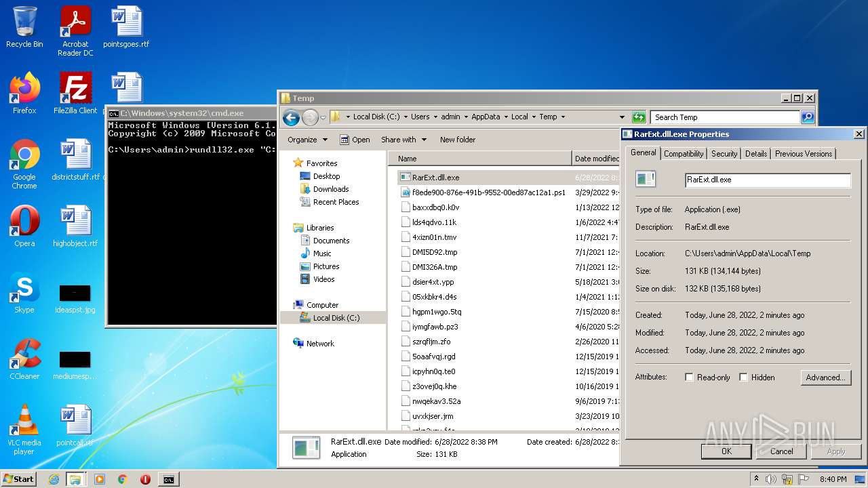Expand the recent pages arrow beside Forward

pos(323,117)
